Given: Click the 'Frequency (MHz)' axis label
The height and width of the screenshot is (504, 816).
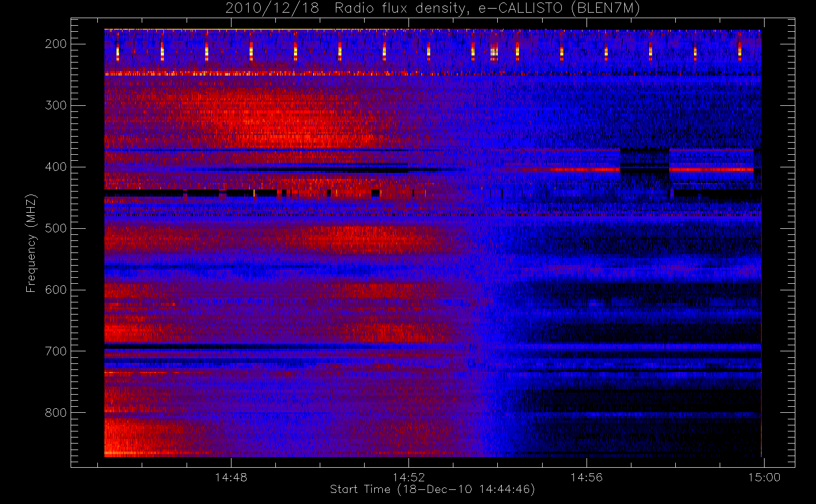Looking at the screenshot, I should coord(31,243).
